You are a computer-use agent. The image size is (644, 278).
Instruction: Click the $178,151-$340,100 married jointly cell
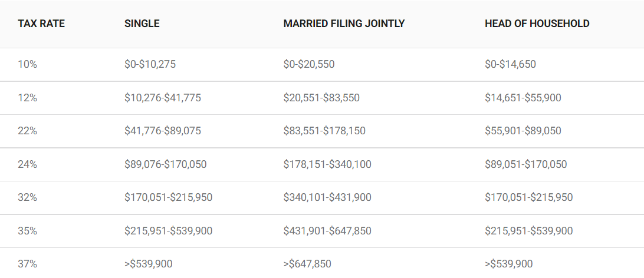point(327,164)
